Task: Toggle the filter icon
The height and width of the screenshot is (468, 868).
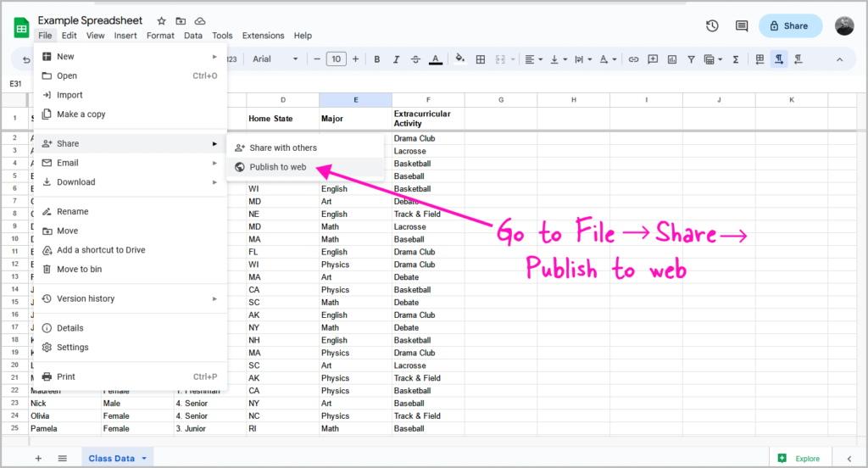Action: pos(691,59)
